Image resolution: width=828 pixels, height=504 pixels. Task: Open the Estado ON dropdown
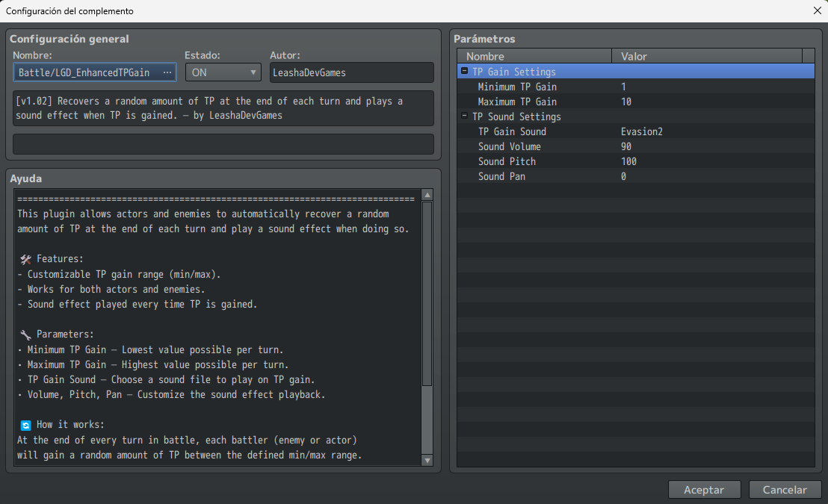223,73
